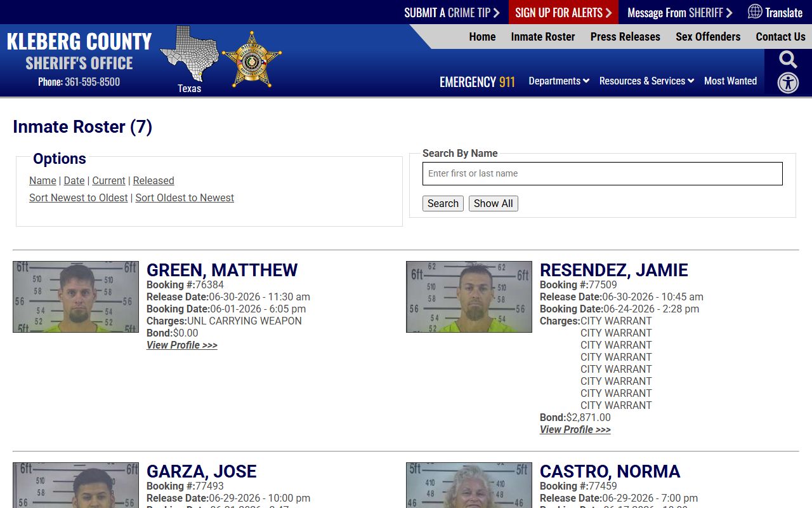Submit a Crime Tip link
This screenshot has height=508, width=812.
point(452,13)
